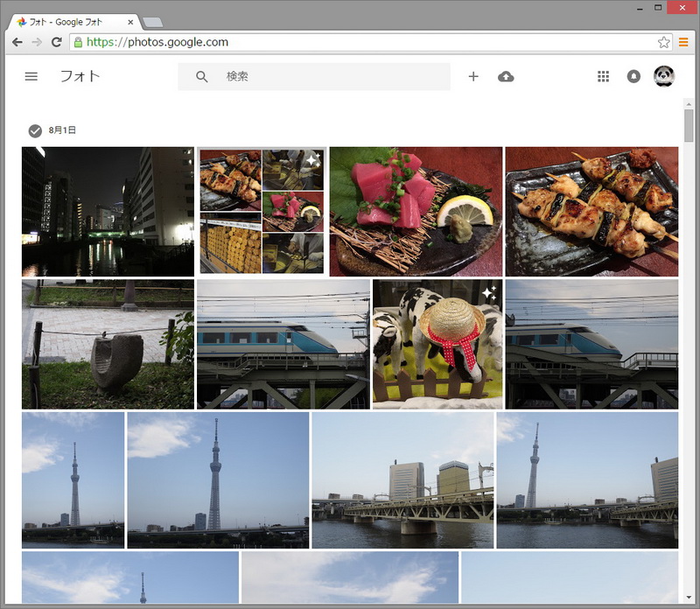Bookmark this page with star icon
This screenshot has width=700, height=609.
click(663, 42)
